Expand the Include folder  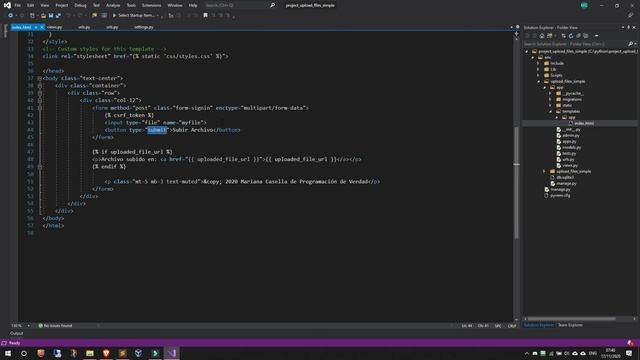(538, 63)
